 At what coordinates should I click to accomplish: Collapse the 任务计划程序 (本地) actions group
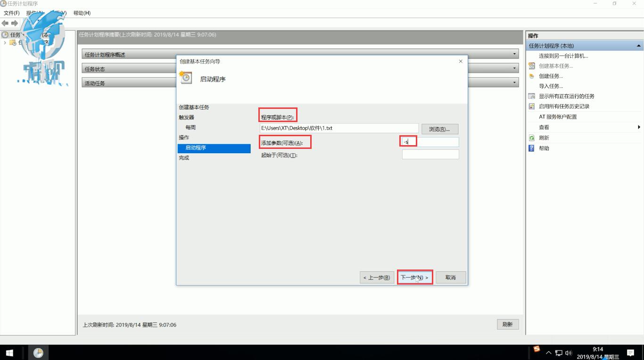tap(639, 46)
